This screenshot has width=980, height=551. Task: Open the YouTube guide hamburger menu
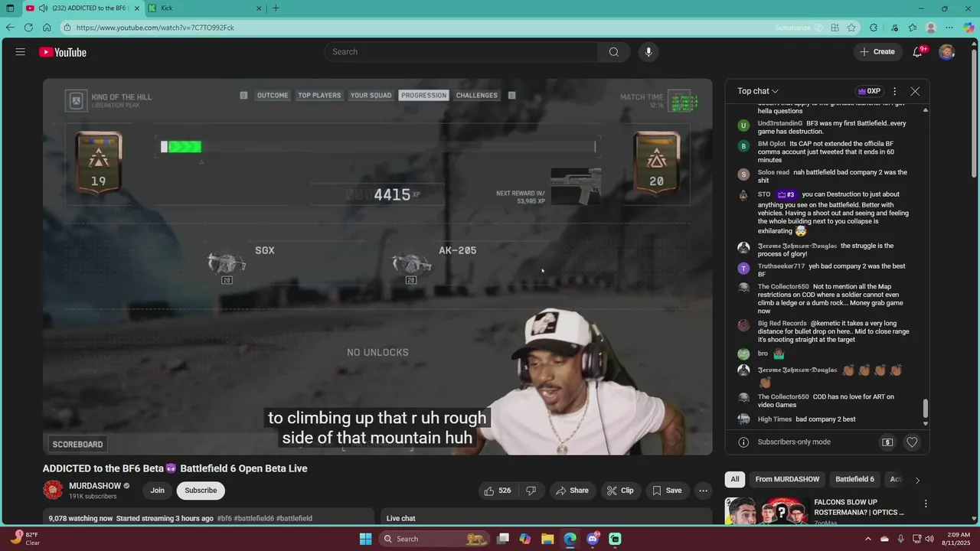point(21,52)
